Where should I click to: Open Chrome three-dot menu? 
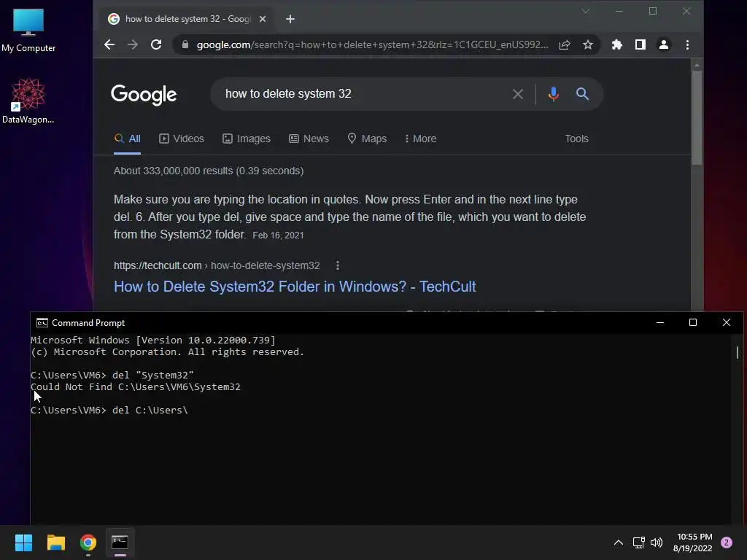pyautogui.click(x=687, y=44)
